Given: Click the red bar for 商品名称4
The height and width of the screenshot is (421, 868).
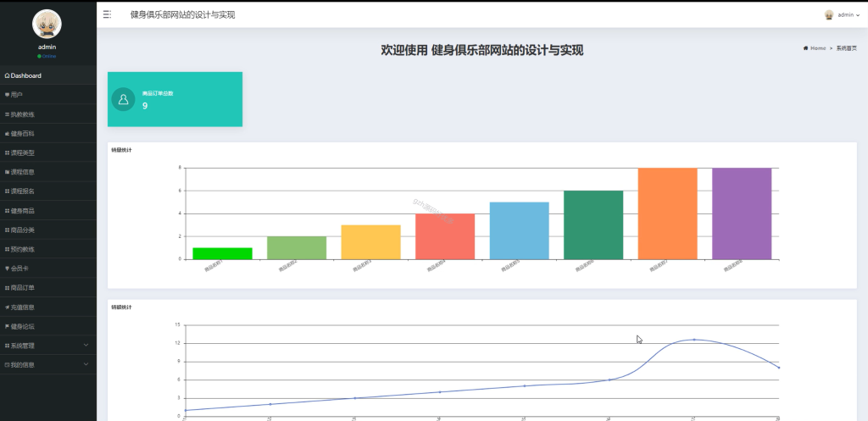Looking at the screenshot, I should click(445, 236).
